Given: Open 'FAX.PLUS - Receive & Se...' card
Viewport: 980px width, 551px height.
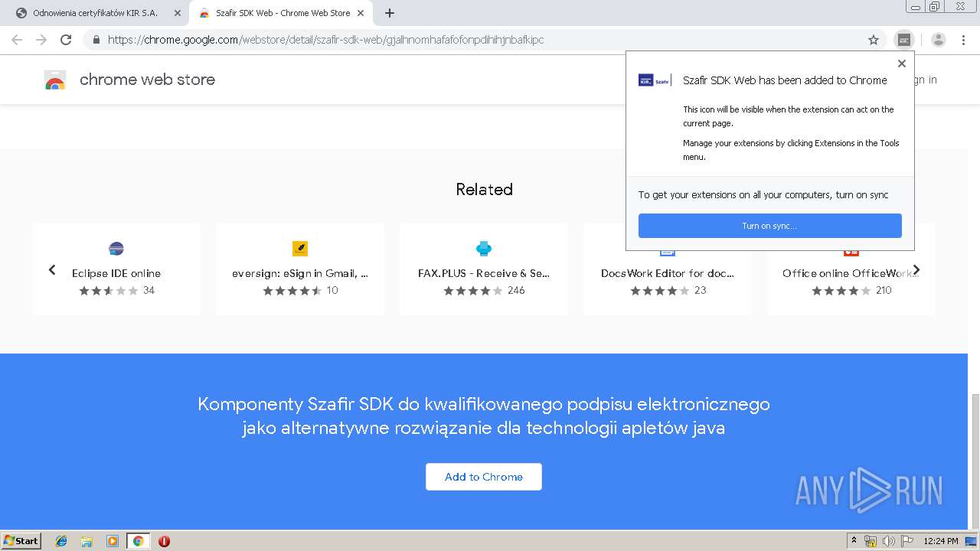Looking at the screenshot, I should [484, 269].
